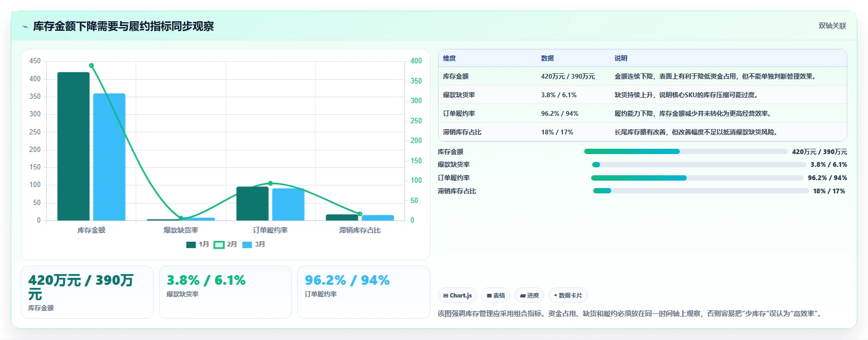Click the 订单履约率 x-axis label on the chart

[270, 231]
